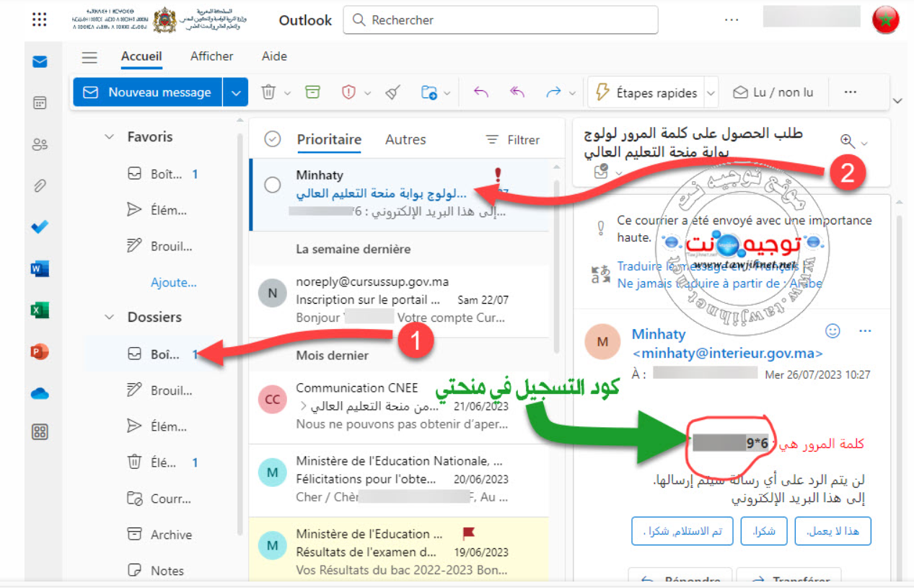Click the Archive toolbar icon

click(312, 92)
